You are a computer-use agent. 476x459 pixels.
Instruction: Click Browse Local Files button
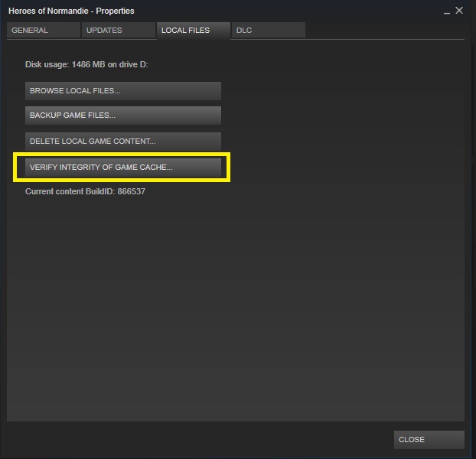point(122,91)
